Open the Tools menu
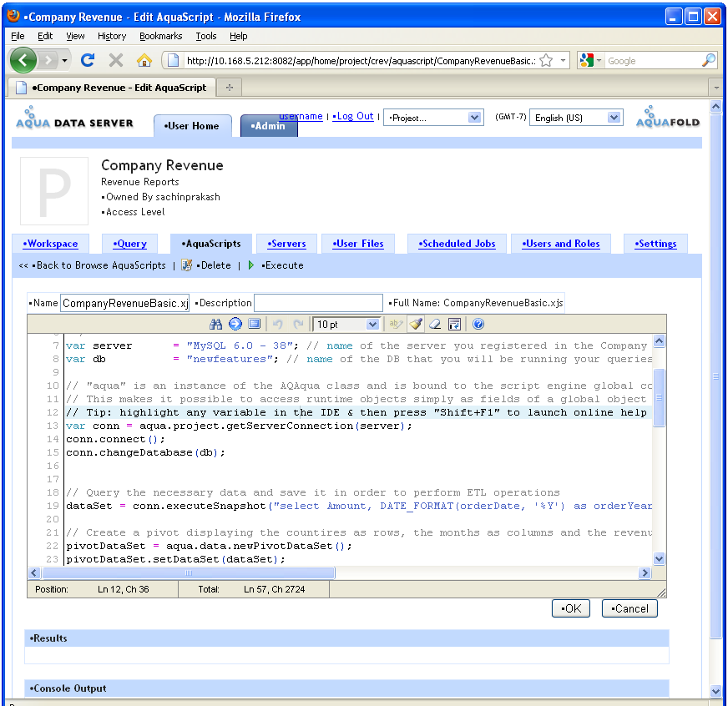Screen dimensions: 728x706 tap(205, 36)
